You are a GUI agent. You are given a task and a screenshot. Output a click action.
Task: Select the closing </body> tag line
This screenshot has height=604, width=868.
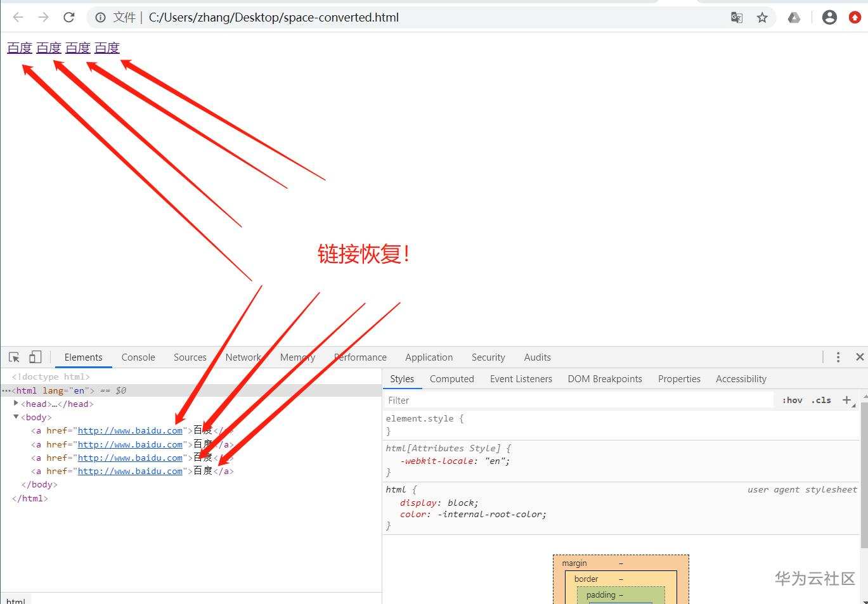[39, 484]
